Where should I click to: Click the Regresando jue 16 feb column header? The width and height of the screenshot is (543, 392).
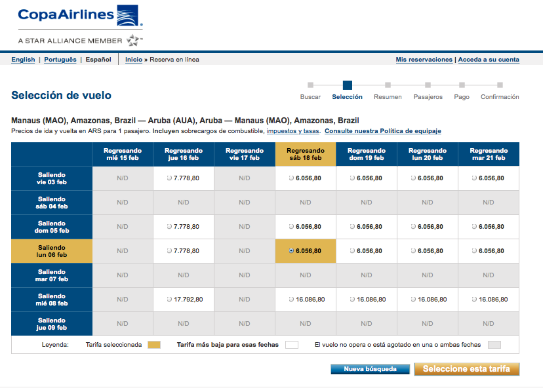point(184,155)
